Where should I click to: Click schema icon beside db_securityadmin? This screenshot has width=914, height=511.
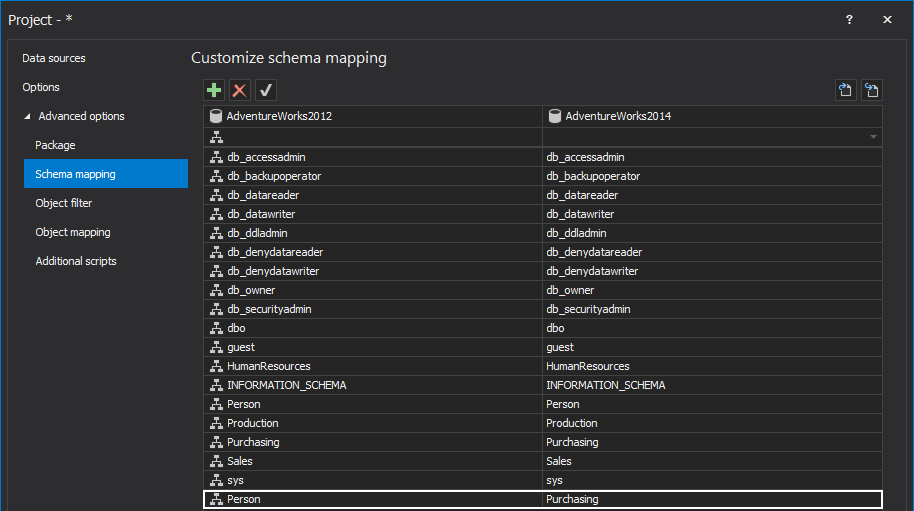click(x=216, y=309)
